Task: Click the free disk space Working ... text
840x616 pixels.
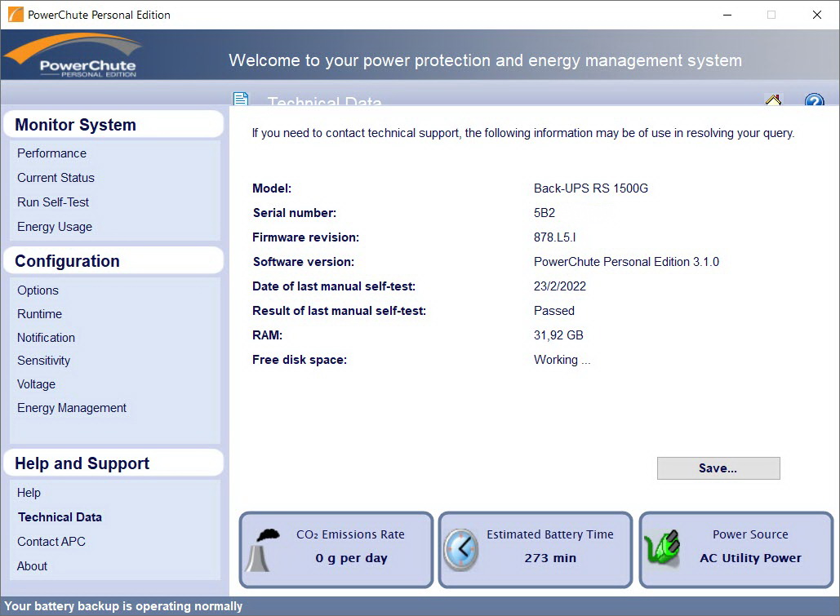Action: point(562,360)
